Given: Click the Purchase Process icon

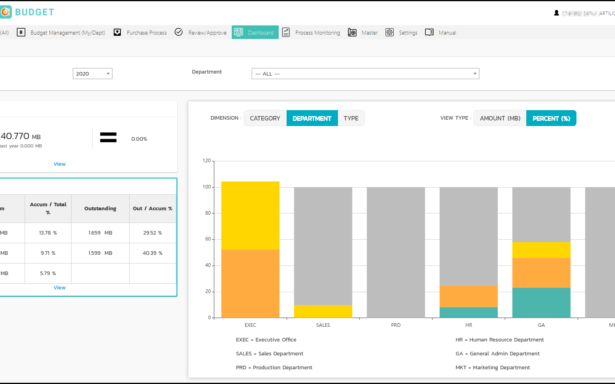Looking at the screenshot, I should (117, 32).
